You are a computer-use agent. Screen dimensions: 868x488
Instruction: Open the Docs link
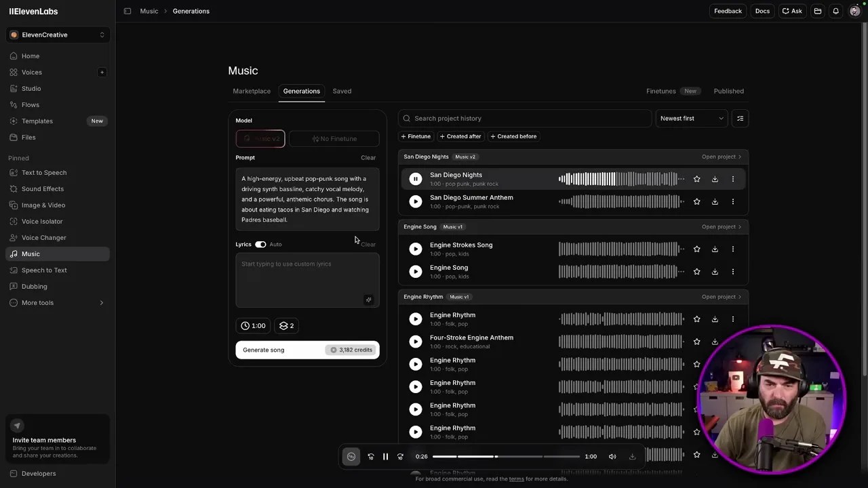point(762,11)
